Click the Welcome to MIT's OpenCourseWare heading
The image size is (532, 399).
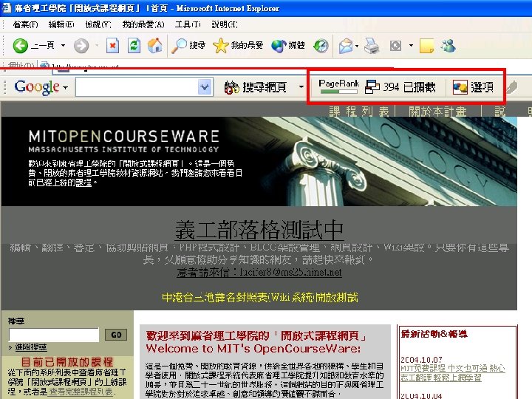tap(253, 349)
